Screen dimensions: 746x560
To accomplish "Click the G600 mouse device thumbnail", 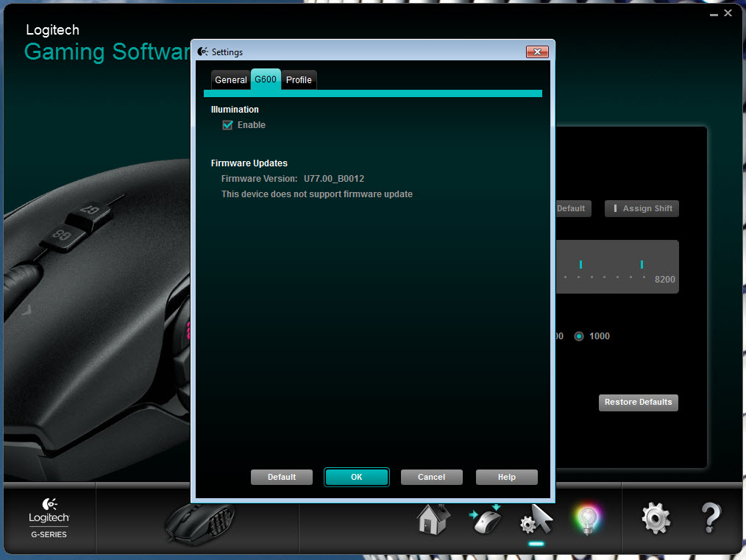I will [x=200, y=524].
